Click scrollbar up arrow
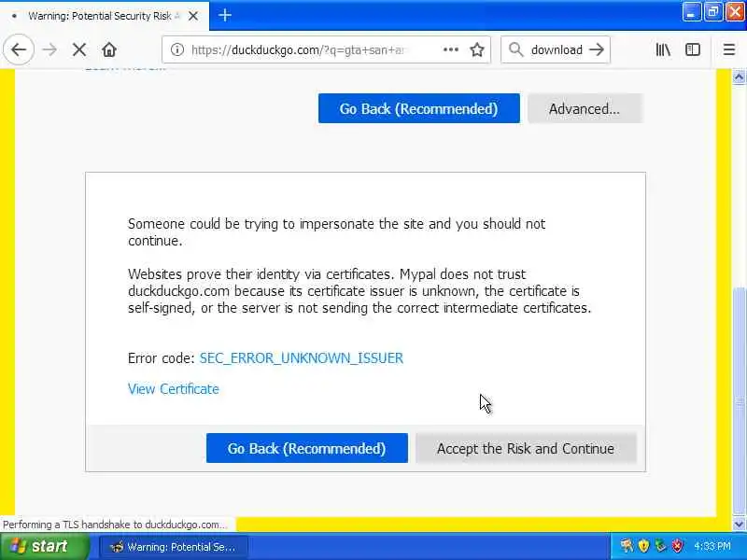 point(739,77)
